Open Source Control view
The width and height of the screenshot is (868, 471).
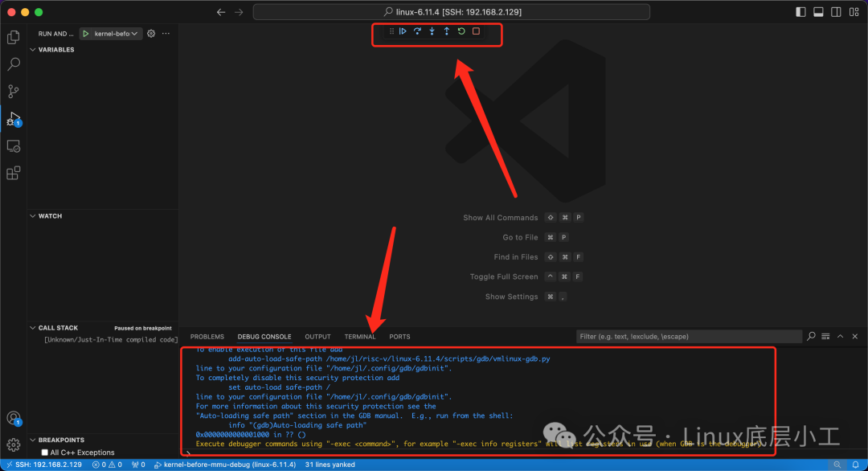[14, 92]
